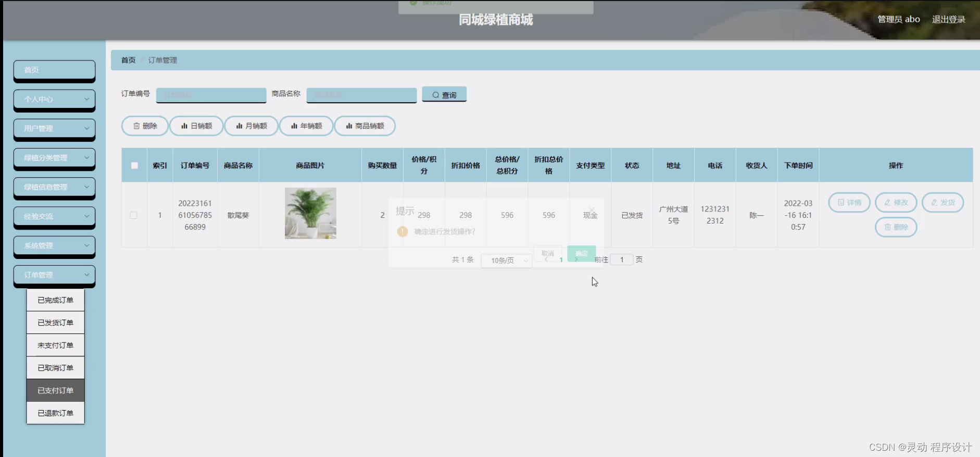Click the 退出登录 link
The height and width of the screenshot is (457, 980).
click(948, 19)
